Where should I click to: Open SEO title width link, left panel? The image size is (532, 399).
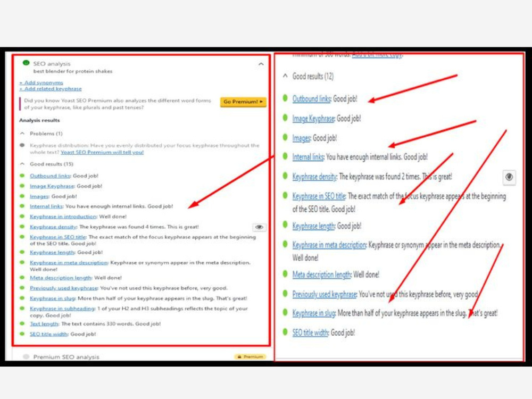pos(49,334)
